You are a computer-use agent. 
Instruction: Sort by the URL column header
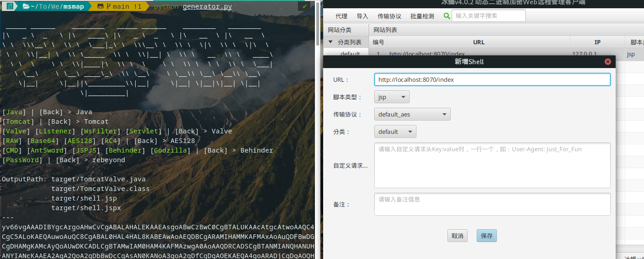point(479,42)
